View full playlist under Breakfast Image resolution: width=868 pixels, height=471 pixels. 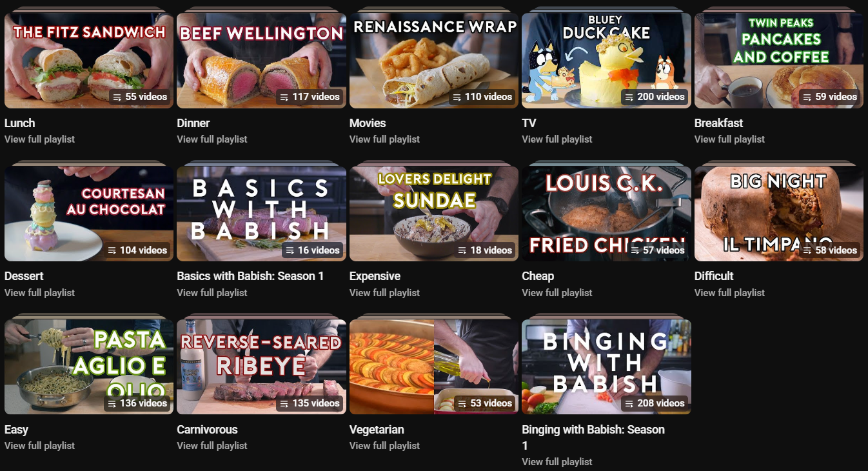coord(729,139)
